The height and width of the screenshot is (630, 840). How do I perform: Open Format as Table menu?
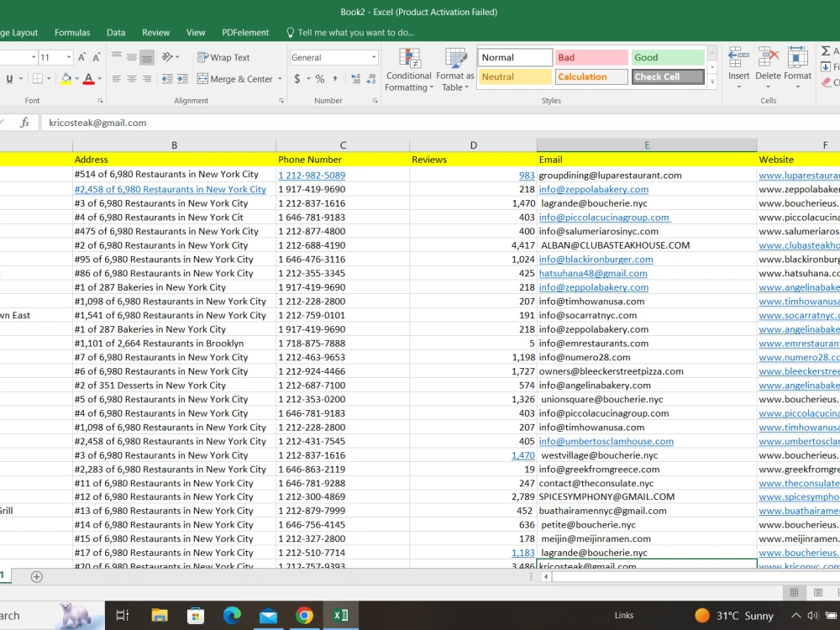click(454, 69)
